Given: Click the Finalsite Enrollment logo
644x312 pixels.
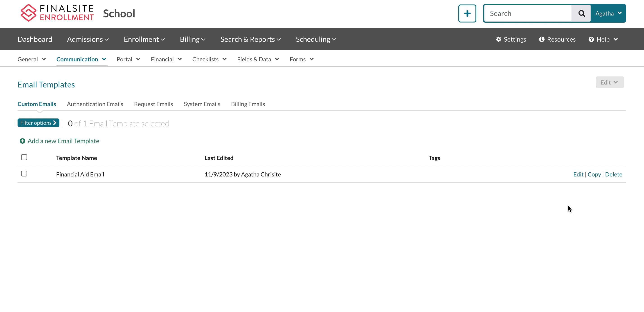Looking at the screenshot, I should [57, 13].
